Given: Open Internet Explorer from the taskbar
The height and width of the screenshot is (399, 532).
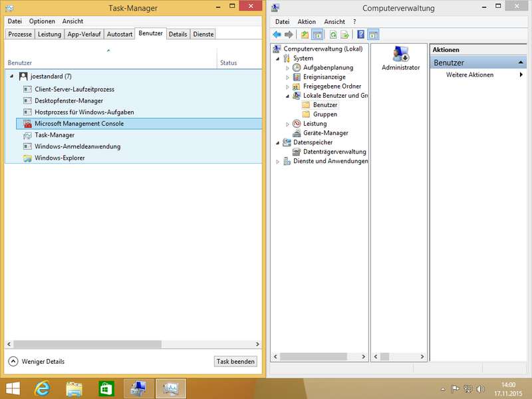Looking at the screenshot, I should point(43,388).
